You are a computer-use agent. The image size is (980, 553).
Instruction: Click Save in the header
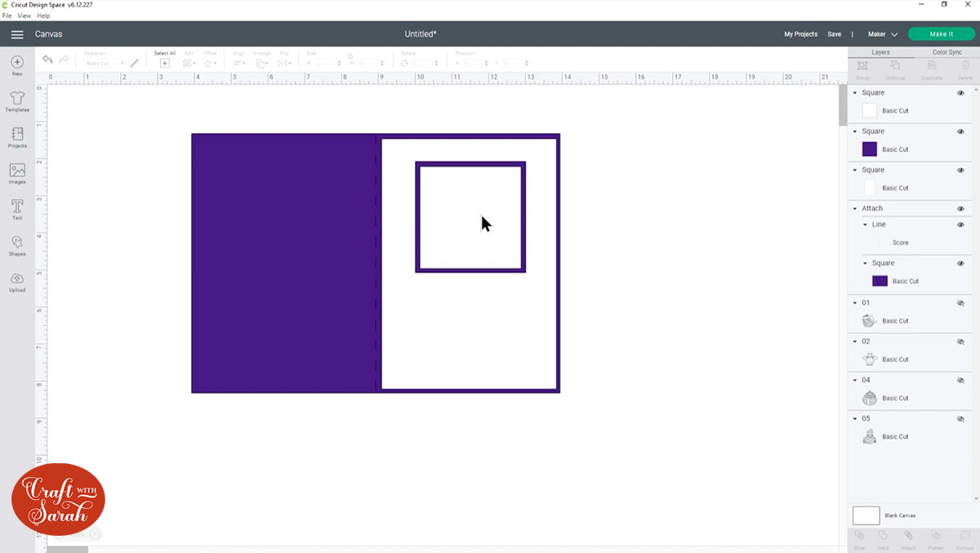[x=834, y=34]
